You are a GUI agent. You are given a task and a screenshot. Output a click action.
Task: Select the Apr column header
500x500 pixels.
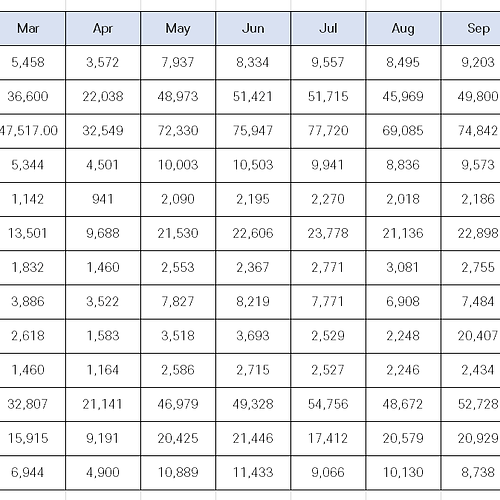tap(103, 29)
